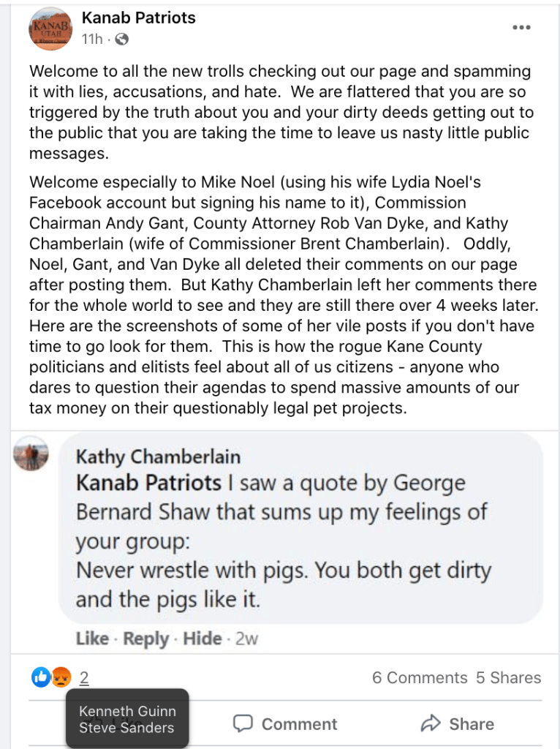Click the blue thumbs-up reaction icon

(x=41, y=677)
